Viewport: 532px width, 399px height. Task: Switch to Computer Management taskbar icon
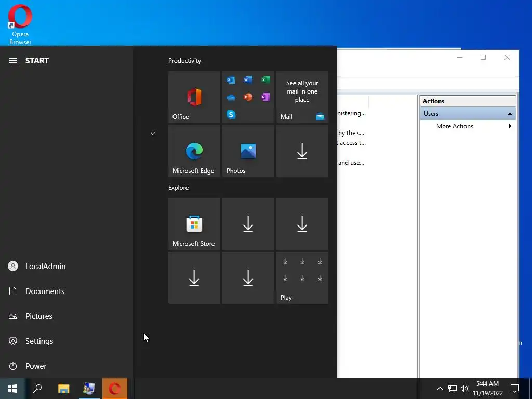click(x=89, y=389)
